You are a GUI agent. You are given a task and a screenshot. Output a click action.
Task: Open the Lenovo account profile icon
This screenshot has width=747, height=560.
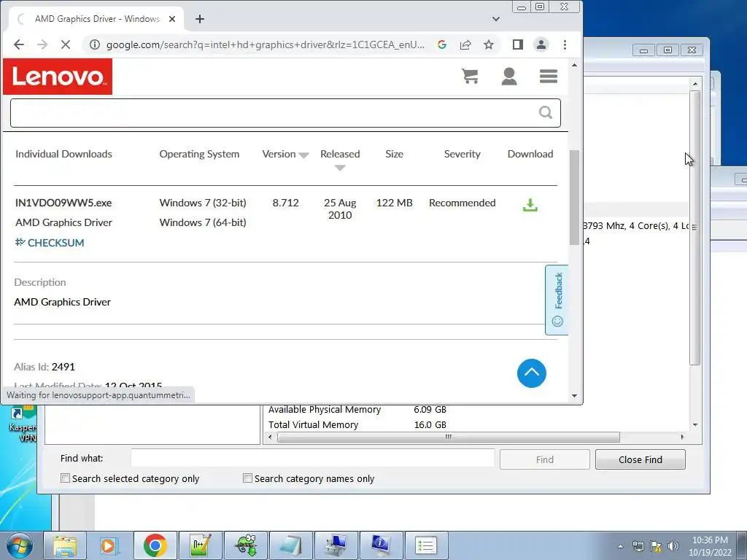pos(508,76)
